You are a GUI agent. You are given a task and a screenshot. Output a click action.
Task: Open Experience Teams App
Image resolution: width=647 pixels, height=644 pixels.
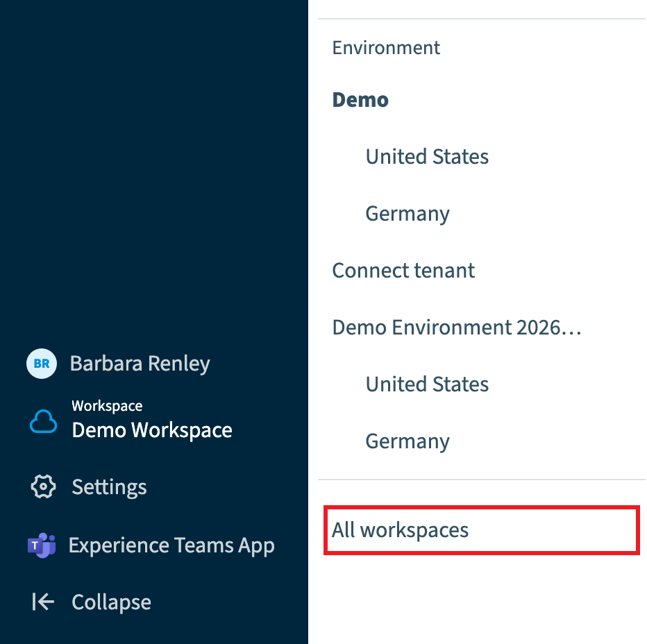tap(171, 545)
